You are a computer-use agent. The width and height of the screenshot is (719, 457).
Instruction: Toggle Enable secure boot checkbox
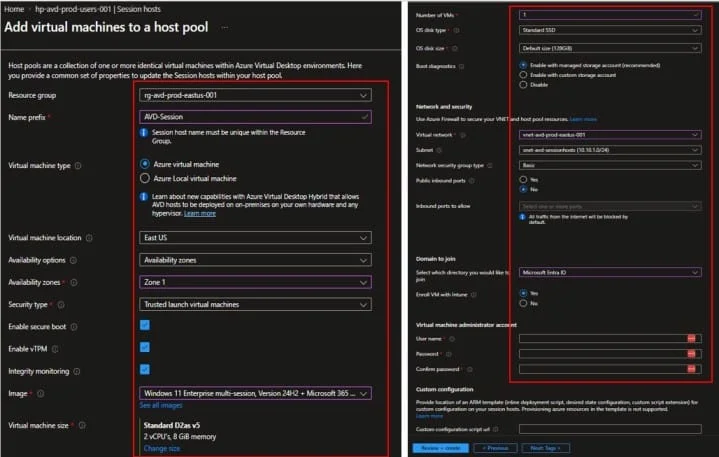pyautogui.click(x=145, y=325)
